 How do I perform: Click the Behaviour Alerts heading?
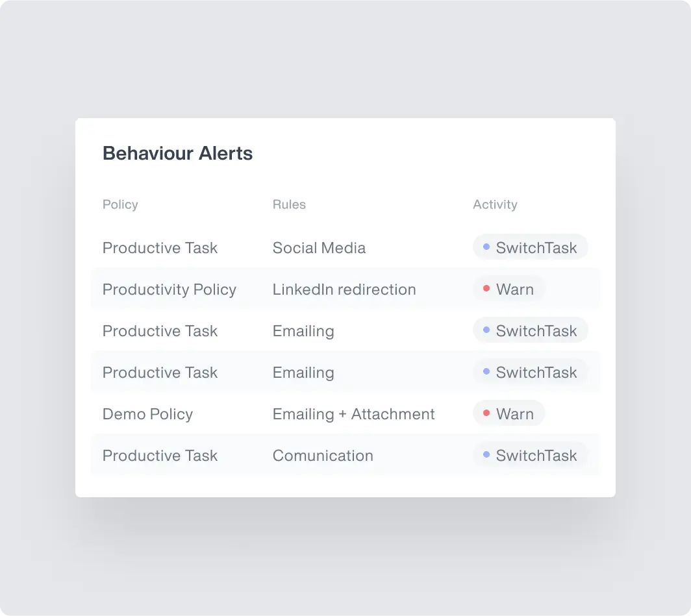point(177,153)
